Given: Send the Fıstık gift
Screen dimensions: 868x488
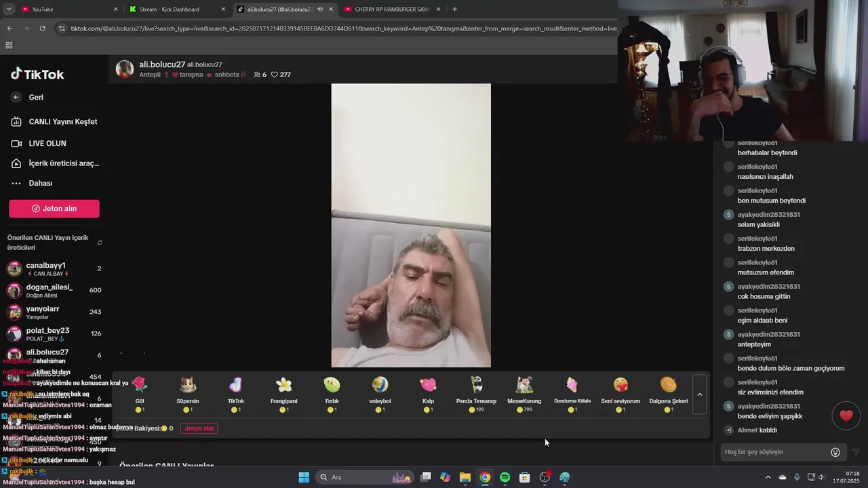Looking at the screenshot, I should coord(332,393).
